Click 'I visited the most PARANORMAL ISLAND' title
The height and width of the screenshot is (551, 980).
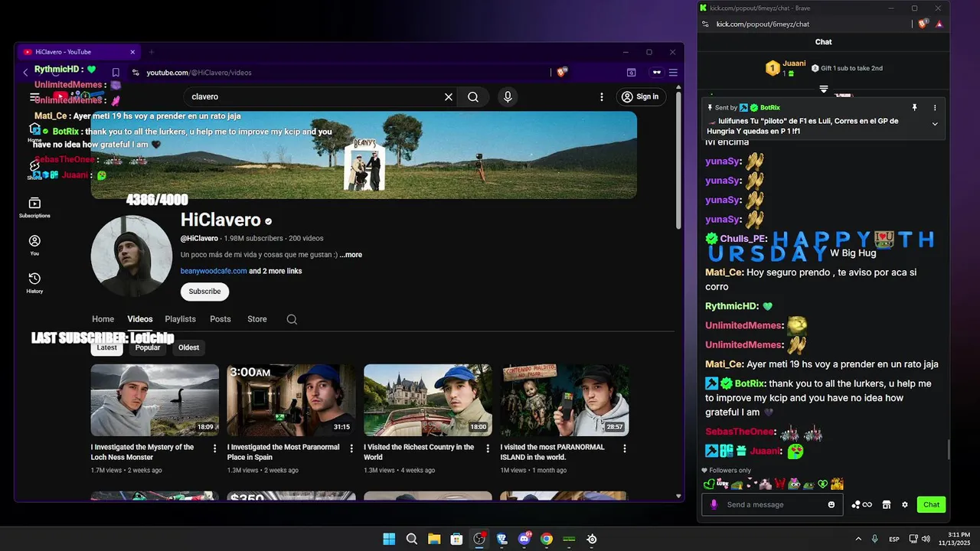tap(553, 452)
